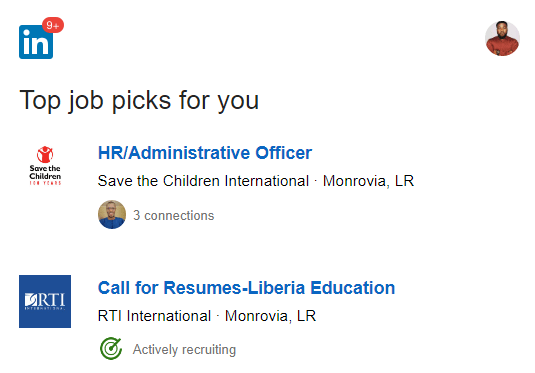The width and height of the screenshot is (535, 373).
Task: Open Call for Resumes-Liberia Education job
Action: tap(246, 288)
